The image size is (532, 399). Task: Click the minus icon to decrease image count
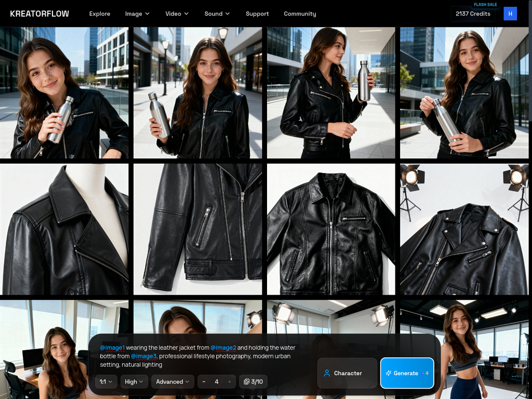click(x=204, y=381)
